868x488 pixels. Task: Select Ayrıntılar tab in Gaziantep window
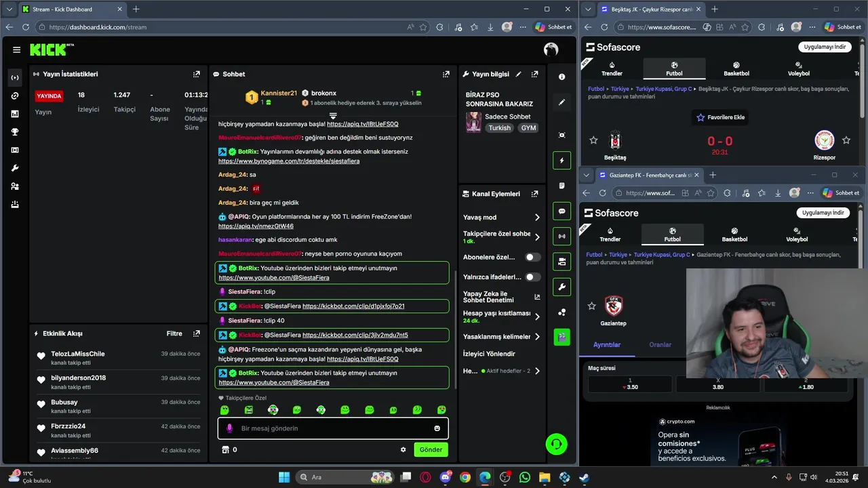[x=607, y=344]
